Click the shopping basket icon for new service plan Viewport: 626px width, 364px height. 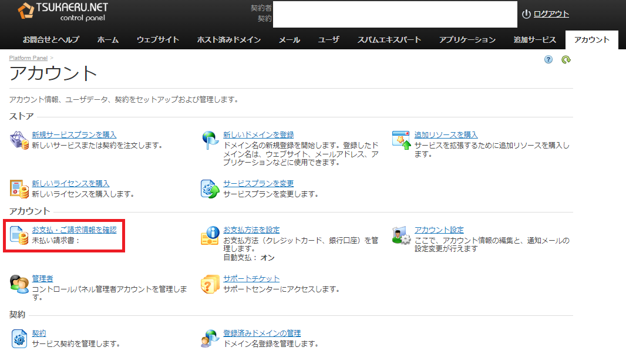pos(19,140)
